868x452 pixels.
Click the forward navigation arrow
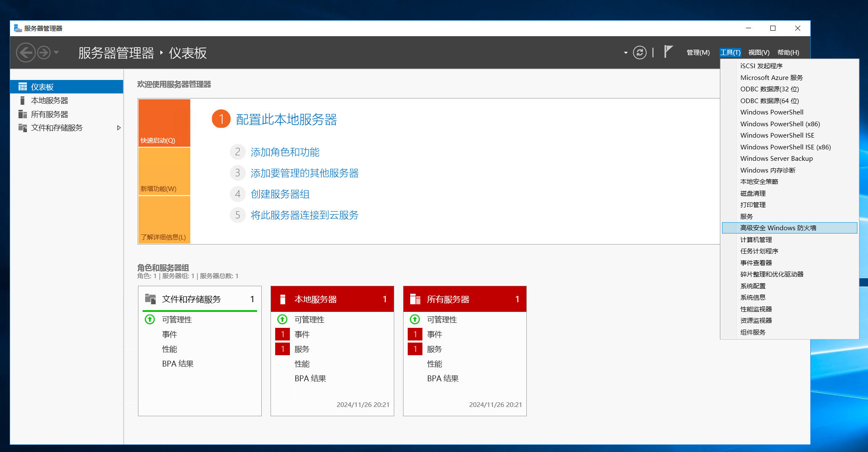[x=44, y=53]
